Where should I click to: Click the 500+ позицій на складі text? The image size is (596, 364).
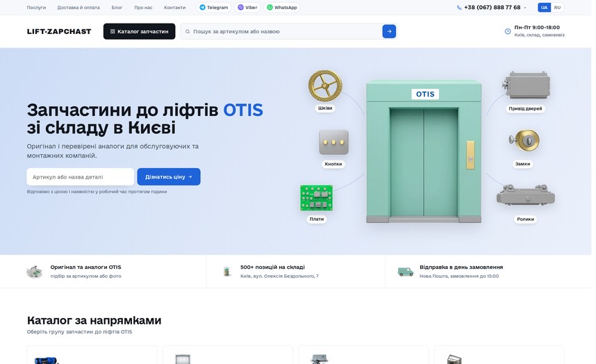(272, 267)
